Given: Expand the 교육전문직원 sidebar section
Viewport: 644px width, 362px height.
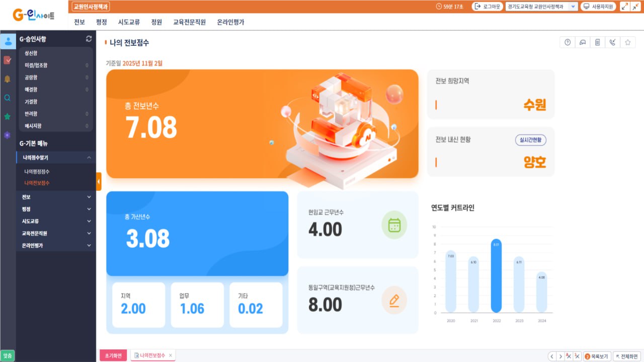Looking at the screenshot, I should tap(55, 234).
